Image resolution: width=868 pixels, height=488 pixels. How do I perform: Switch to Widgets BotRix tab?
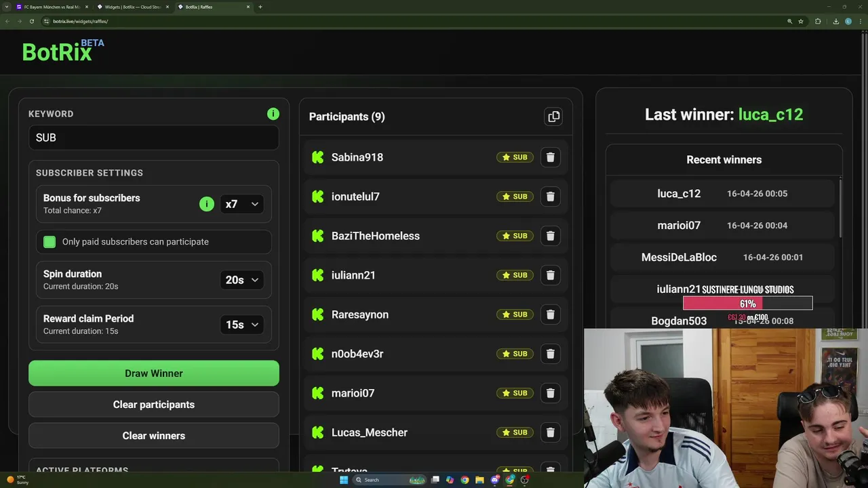(x=132, y=7)
